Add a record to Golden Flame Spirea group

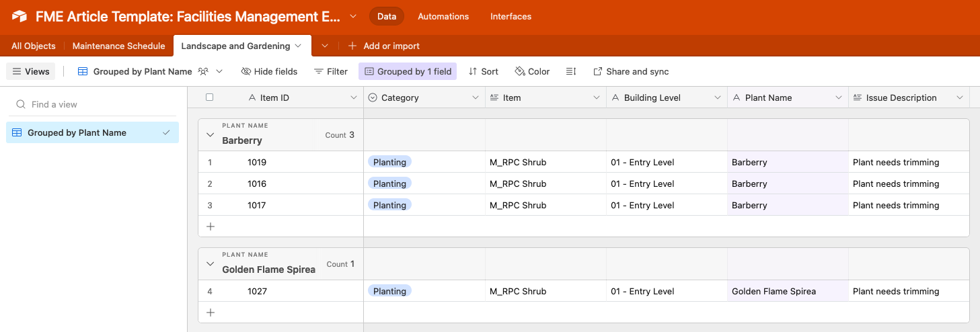(211, 313)
